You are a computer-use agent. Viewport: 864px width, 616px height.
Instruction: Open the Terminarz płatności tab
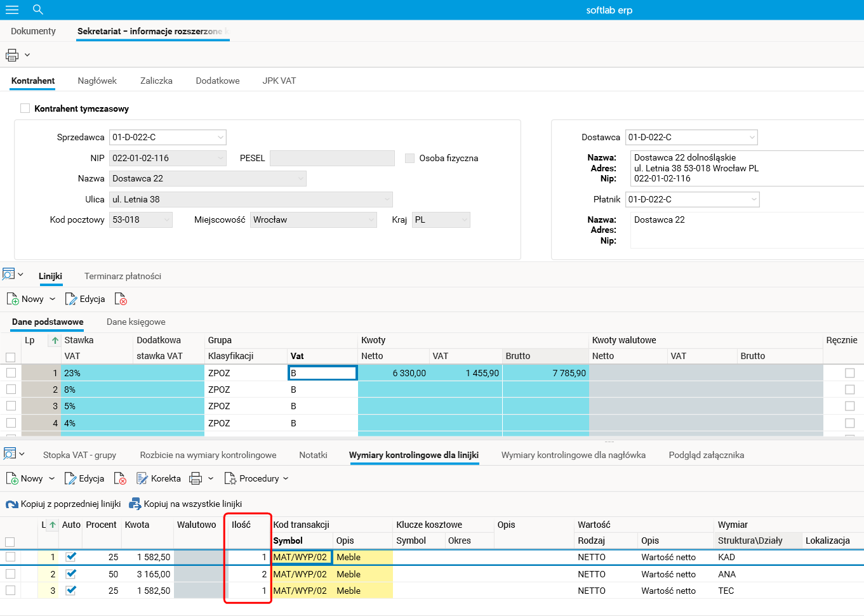pos(123,276)
